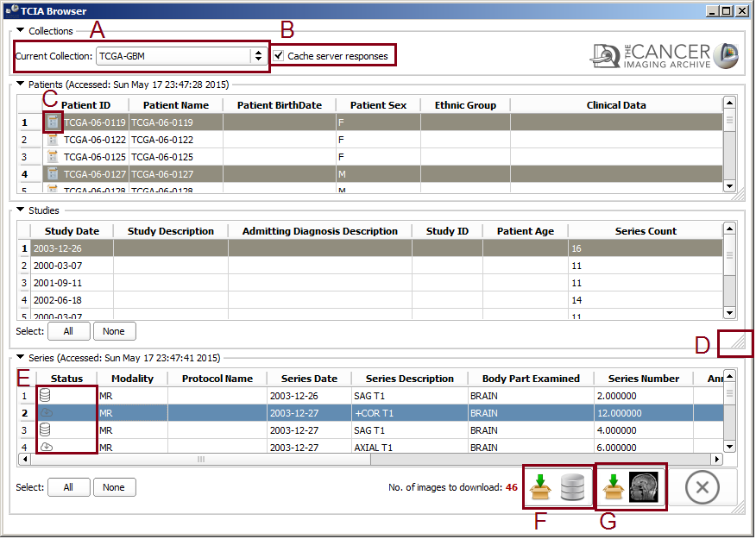Click cloud status icon of AXIAL T1 series
This screenshot has height=539, width=756.
point(45,448)
